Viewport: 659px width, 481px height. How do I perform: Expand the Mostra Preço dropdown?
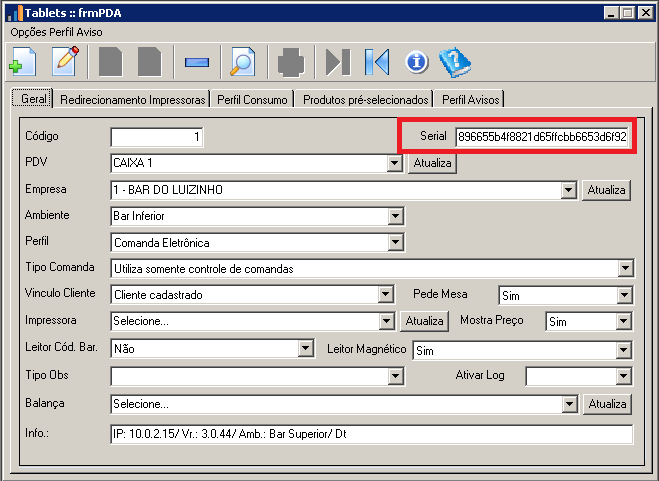tap(623, 322)
